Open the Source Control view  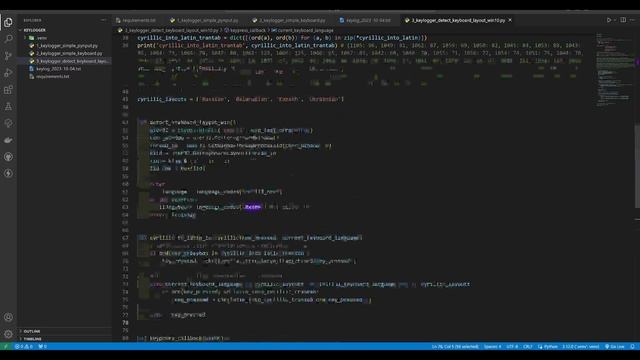coord(8,56)
